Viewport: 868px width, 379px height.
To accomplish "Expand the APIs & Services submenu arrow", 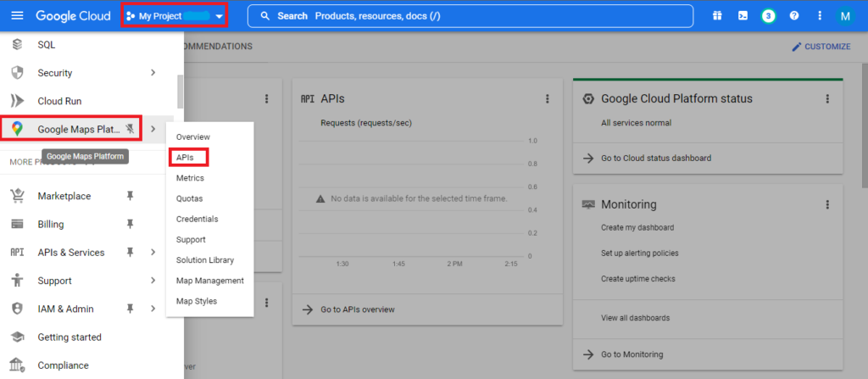I will (x=153, y=252).
